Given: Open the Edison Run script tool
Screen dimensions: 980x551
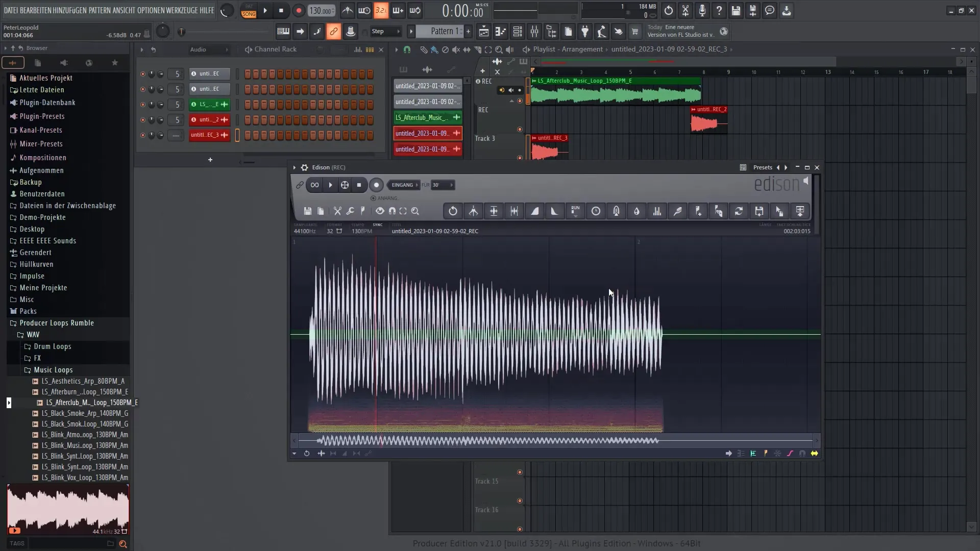Looking at the screenshot, I should pyautogui.click(x=575, y=211).
